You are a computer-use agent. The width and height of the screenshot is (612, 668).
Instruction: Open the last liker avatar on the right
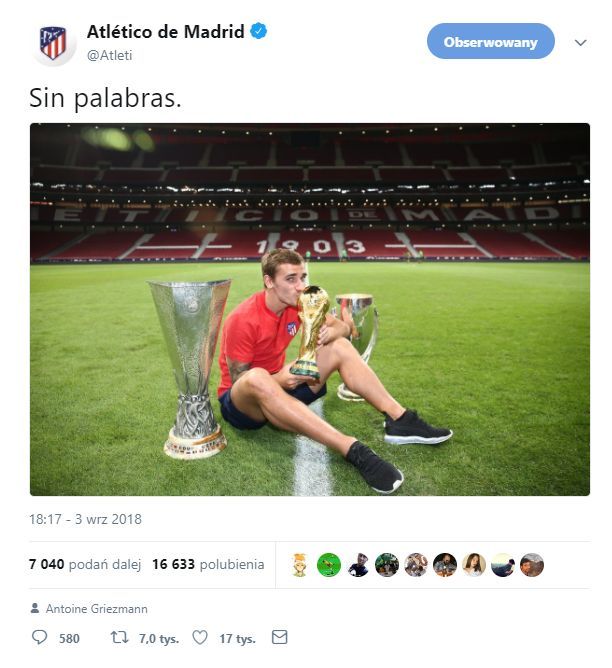click(x=532, y=565)
